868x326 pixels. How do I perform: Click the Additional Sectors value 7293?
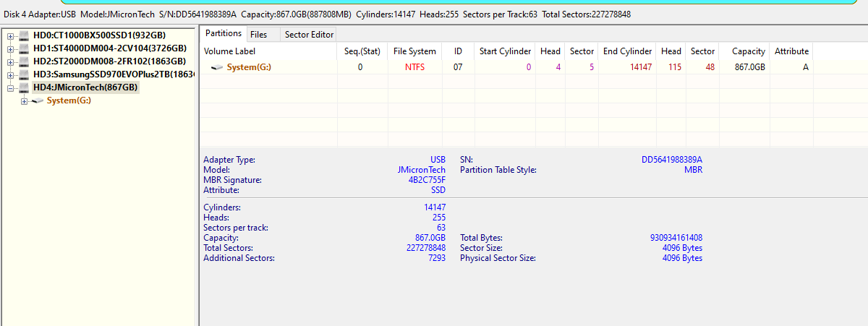coord(437,258)
